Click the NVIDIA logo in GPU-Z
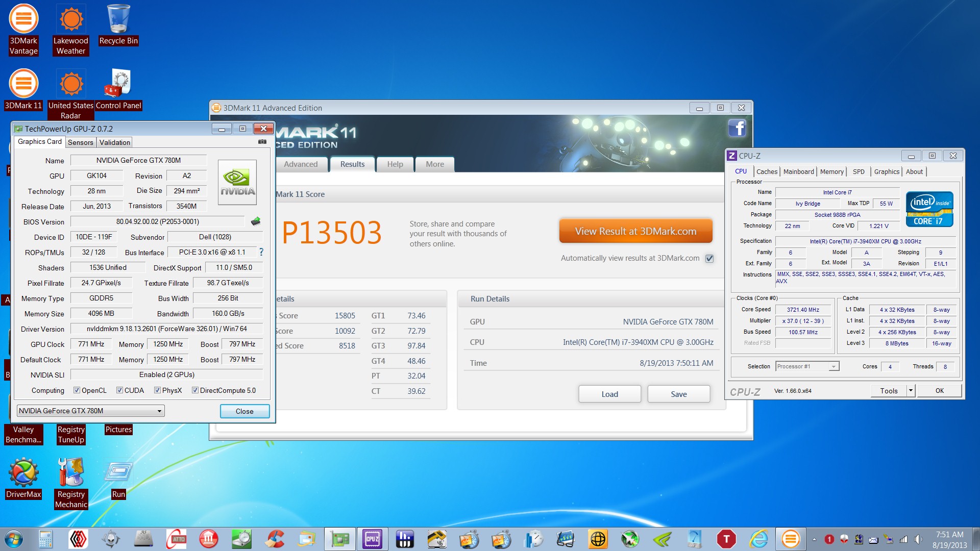Screen dimensions: 980x551 coord(237,183)
